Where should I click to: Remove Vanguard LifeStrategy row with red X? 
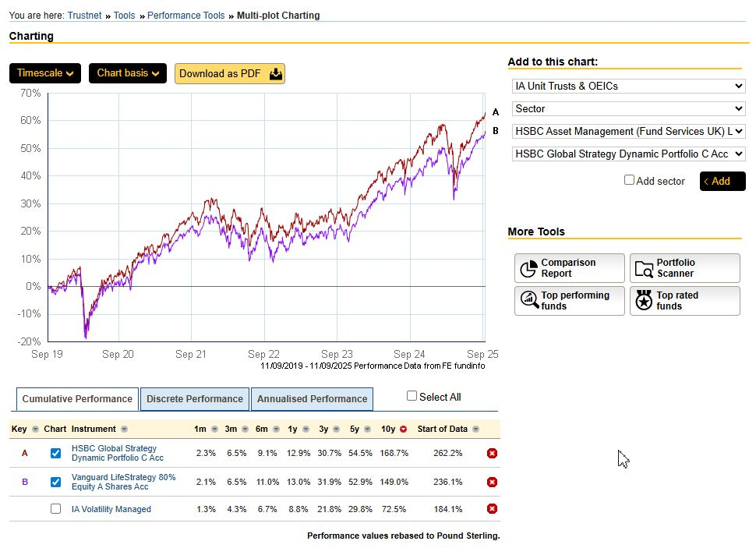pos(492,482)
